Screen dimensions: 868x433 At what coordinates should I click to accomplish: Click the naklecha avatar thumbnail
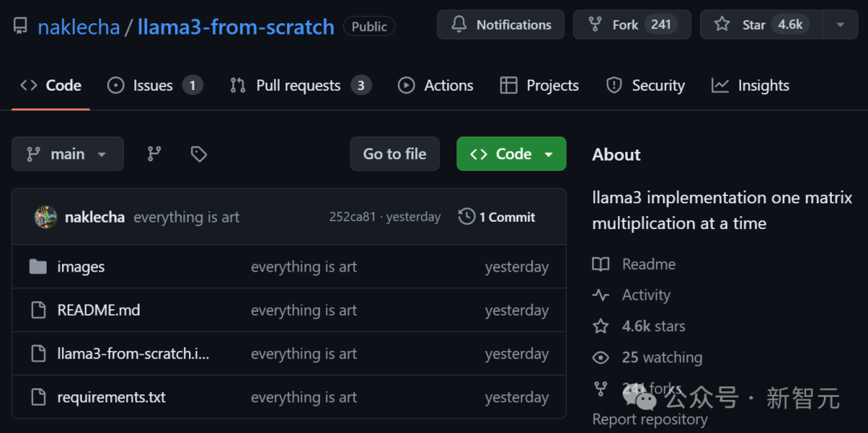(45, 218)
